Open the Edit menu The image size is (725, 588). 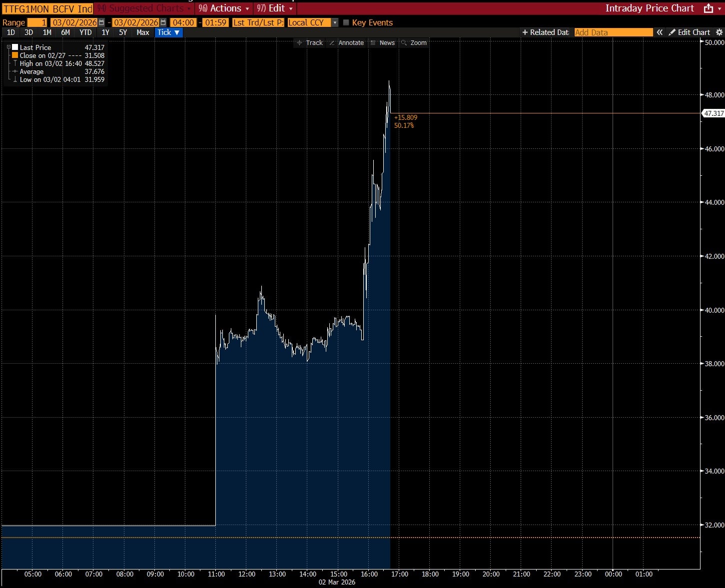pos(274,8)
